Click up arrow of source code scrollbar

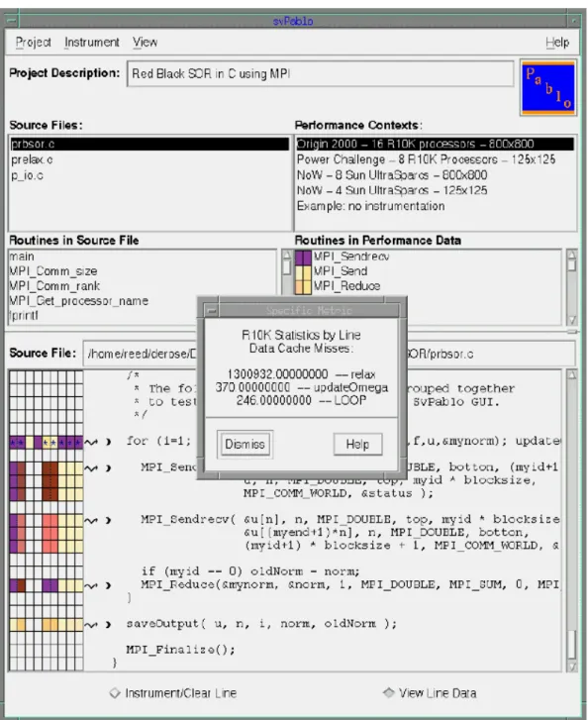tap(571, 375)
